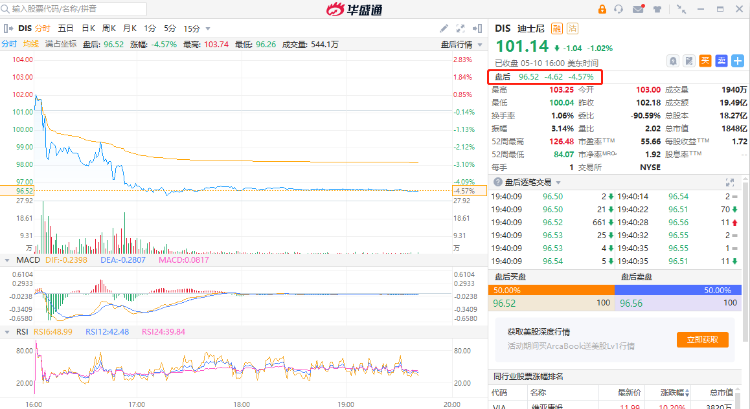Screen dimensions: 750x409
Task: Hide right quote panel icon
Action: click(x=477, y=29)
